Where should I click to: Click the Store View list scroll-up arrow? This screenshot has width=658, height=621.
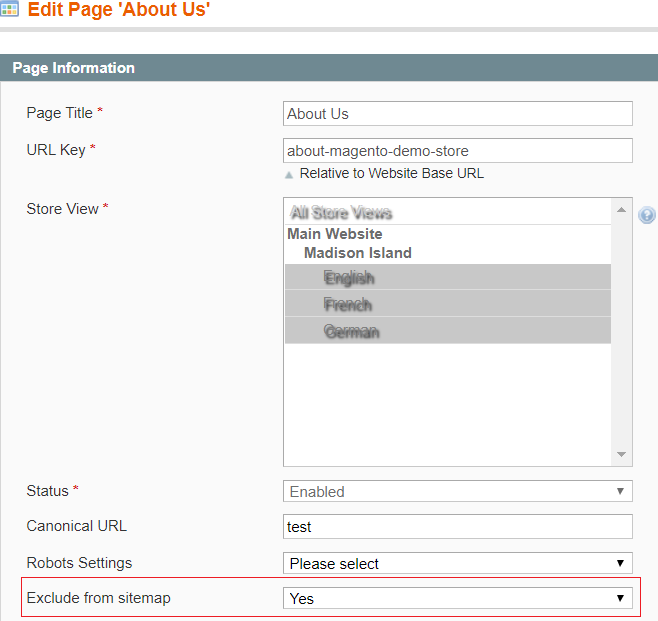(x=622, y=210)
